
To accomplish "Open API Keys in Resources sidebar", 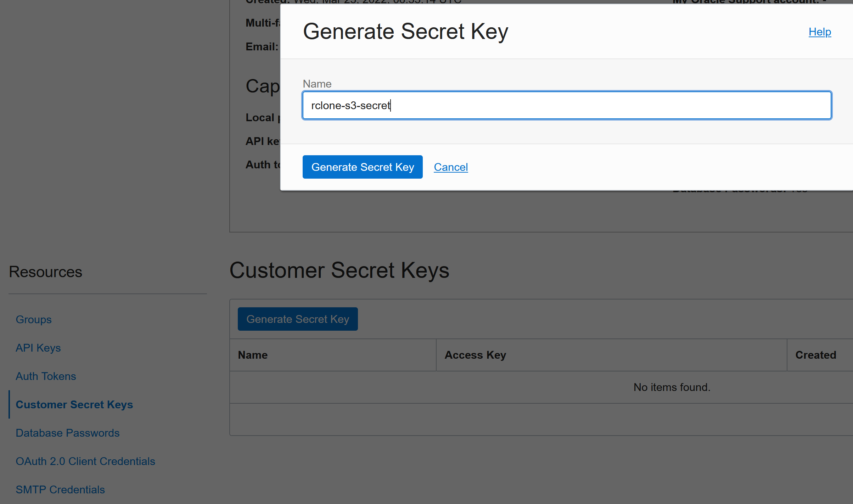I will coord(38,348).
